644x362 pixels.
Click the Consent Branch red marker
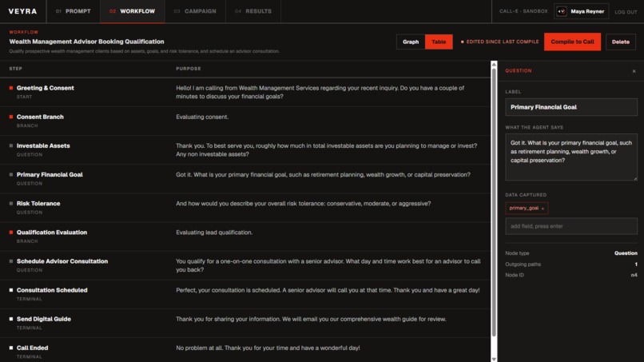coord(11,117)
